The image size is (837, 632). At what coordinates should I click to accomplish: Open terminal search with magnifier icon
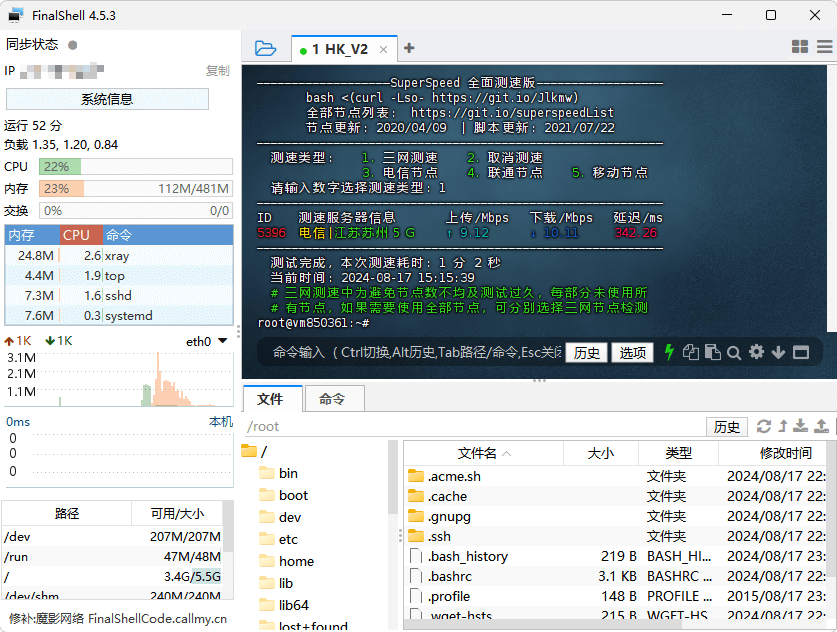coord(734,352)
